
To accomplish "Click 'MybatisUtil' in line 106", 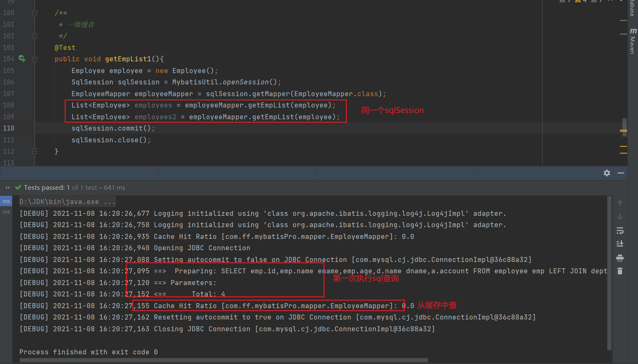I will pos(195,82).
